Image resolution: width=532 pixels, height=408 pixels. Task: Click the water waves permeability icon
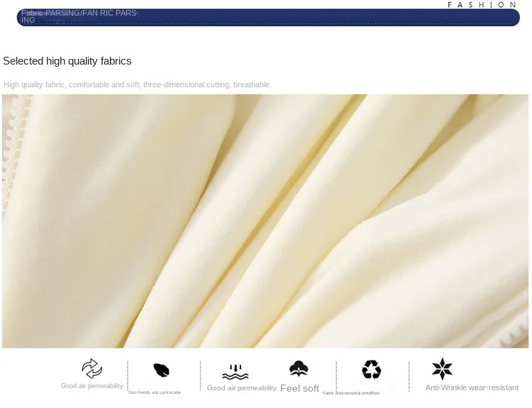pyautogui.click(x=235, y=373)
